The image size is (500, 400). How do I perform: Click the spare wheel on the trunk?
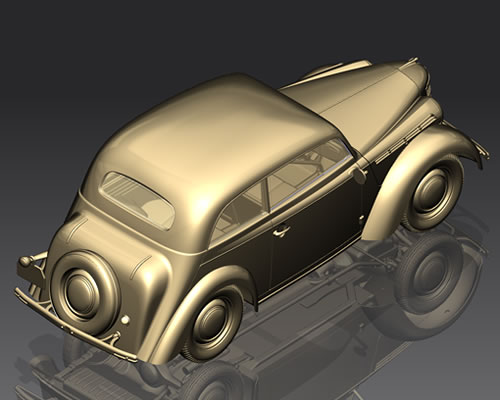(x=85, y=289)
